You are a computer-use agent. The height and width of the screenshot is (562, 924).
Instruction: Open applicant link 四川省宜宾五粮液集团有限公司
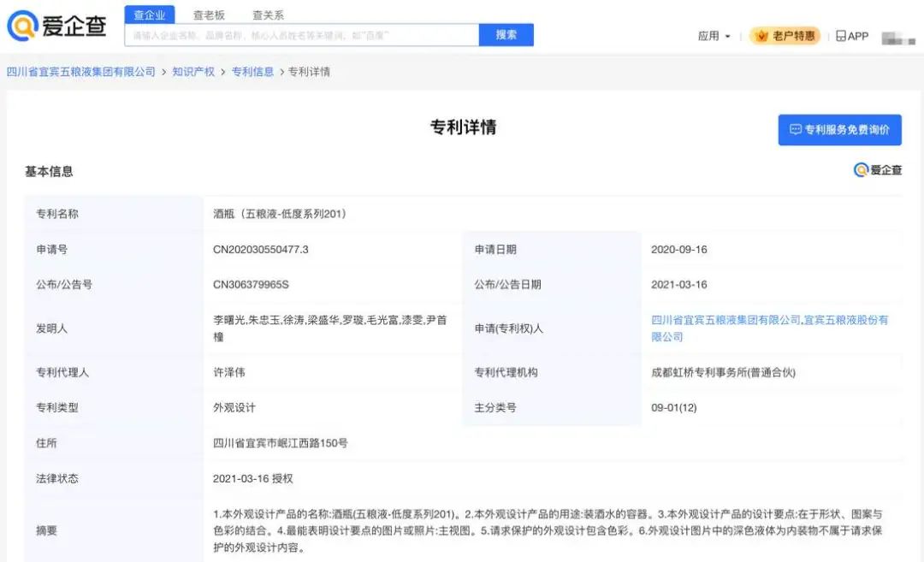pos(726,320)
